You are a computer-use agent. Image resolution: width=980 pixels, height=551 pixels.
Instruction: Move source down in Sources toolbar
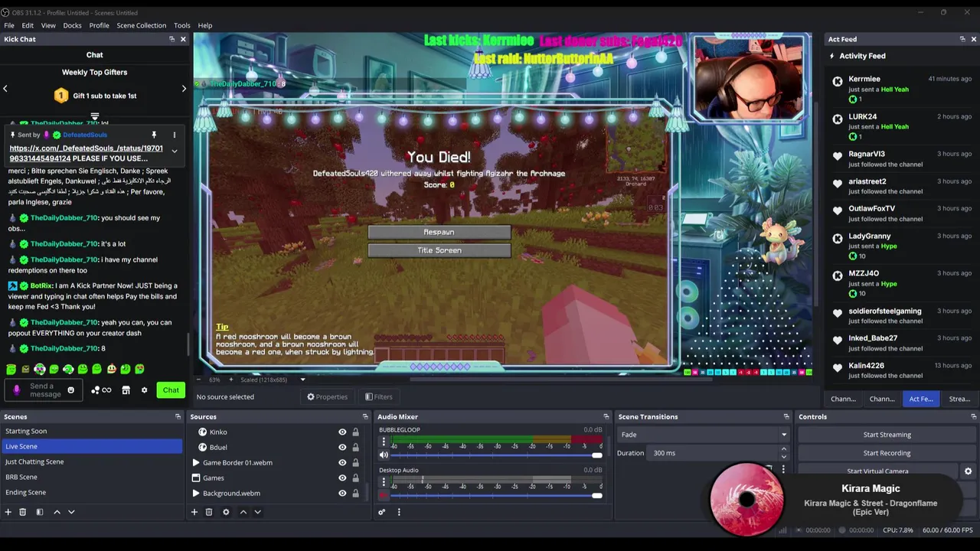[257, 512]
